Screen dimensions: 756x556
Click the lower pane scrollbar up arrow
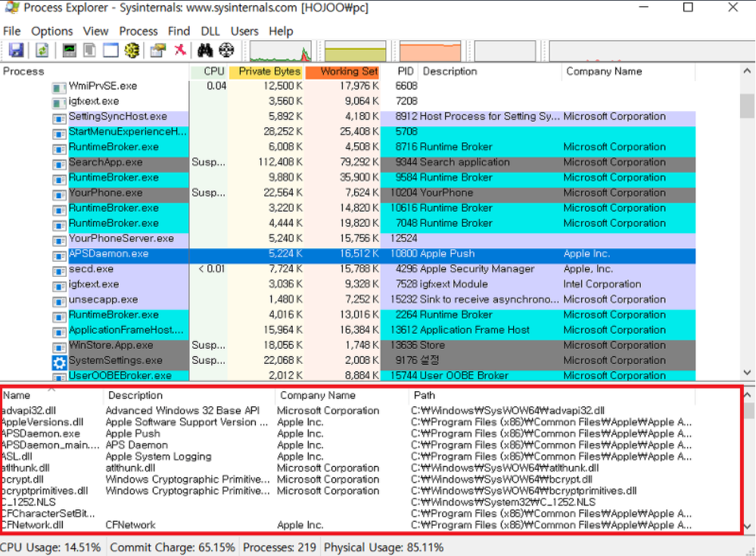(x=747, y=395)
